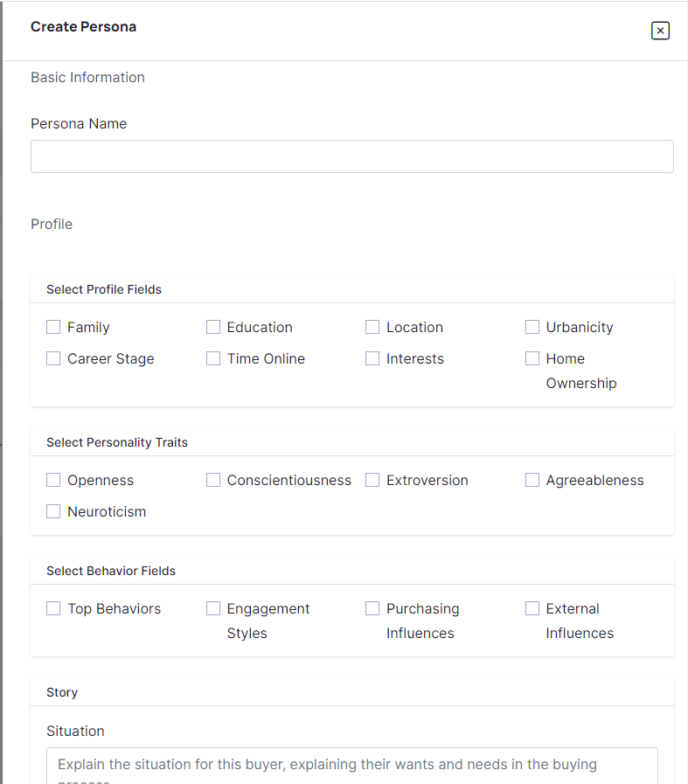Check the Family profile field
This screenshot has height=784, width=688.
[x=53, y=327]
